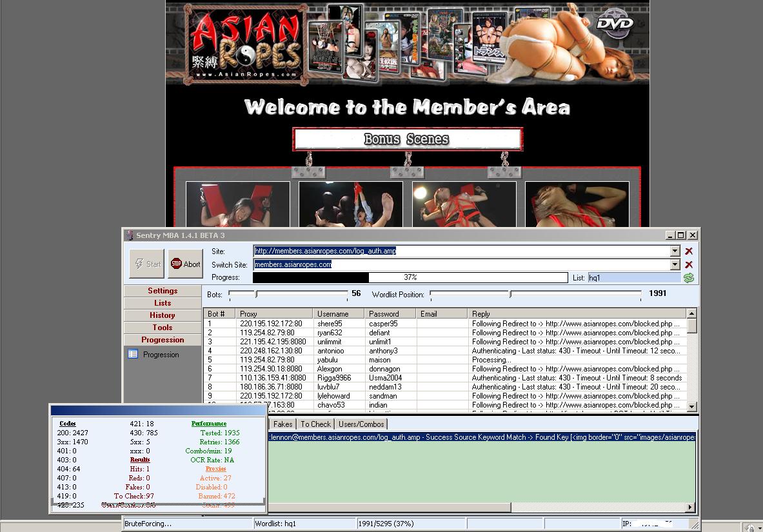This screenshot has width=763, height=532.
Task: Adjust the Bots slider handle
Action: [x=257, y=294]
